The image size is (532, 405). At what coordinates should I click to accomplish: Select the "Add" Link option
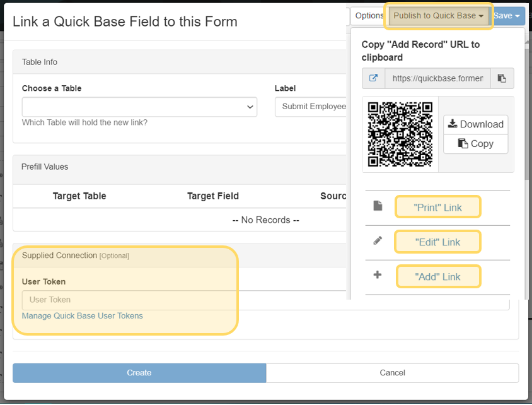point(437,277)
